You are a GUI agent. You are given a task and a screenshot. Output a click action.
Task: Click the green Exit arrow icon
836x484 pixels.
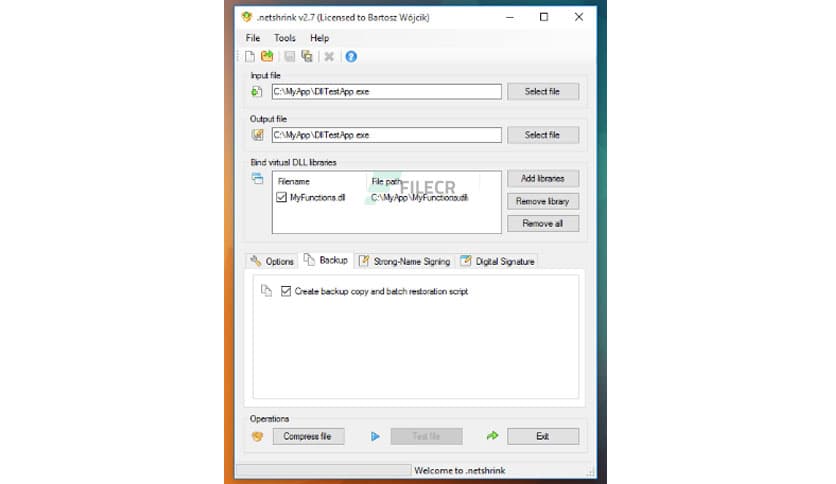click(x=493, y=436)
